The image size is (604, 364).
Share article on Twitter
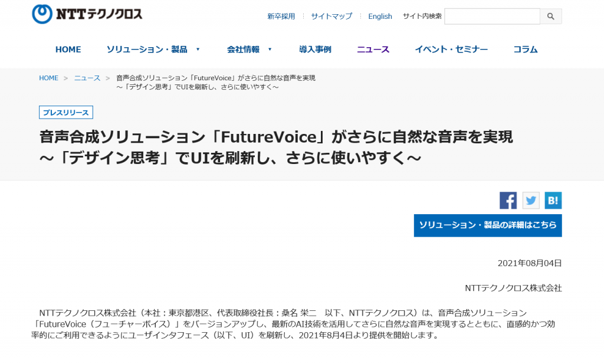pos(531,201)
